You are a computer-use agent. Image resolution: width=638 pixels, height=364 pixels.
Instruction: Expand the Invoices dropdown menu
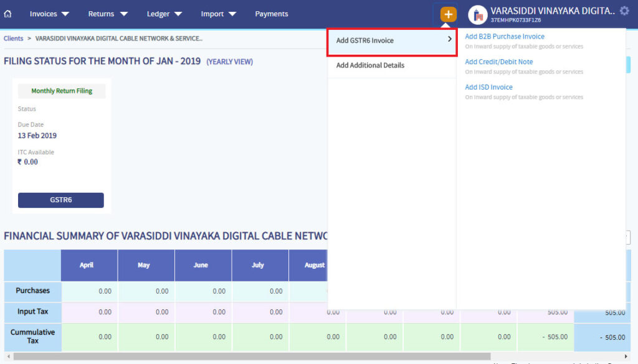pyautogui.click(x=49, y=13)
